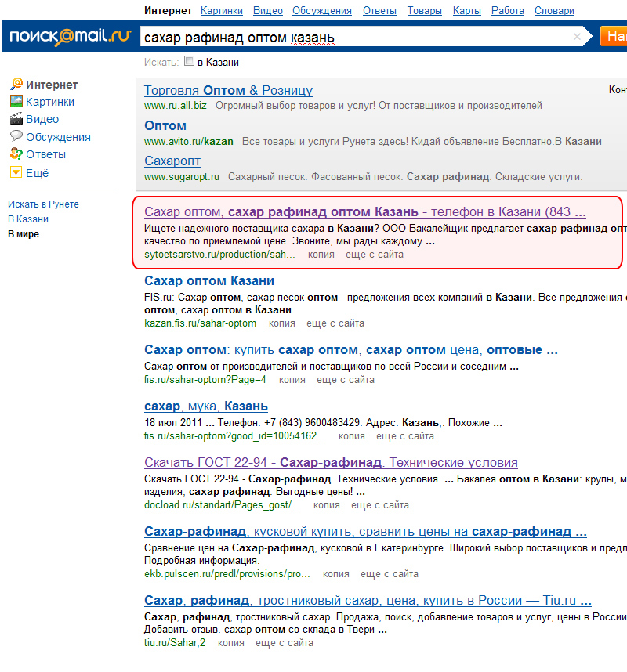Select 'Искать в Рунете' filter
Screen dimensions: 627x672
[43, 204]
